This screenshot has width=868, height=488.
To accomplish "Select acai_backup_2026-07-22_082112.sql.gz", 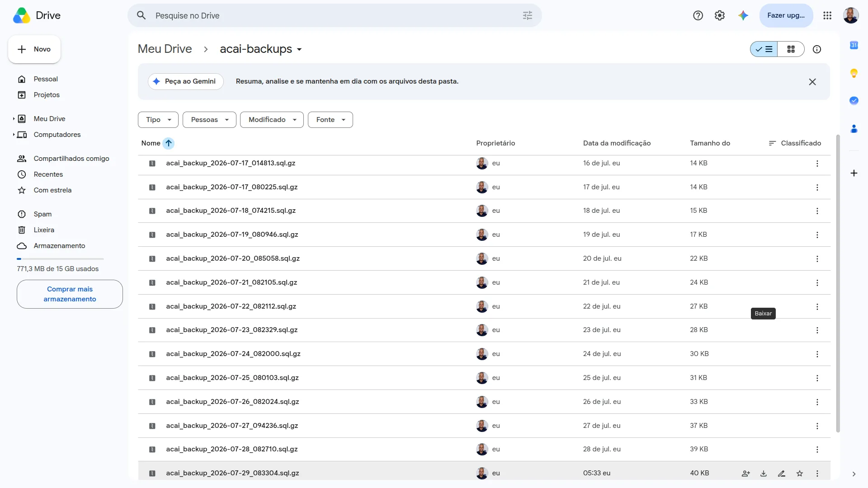I will click(x=484, y=306).
